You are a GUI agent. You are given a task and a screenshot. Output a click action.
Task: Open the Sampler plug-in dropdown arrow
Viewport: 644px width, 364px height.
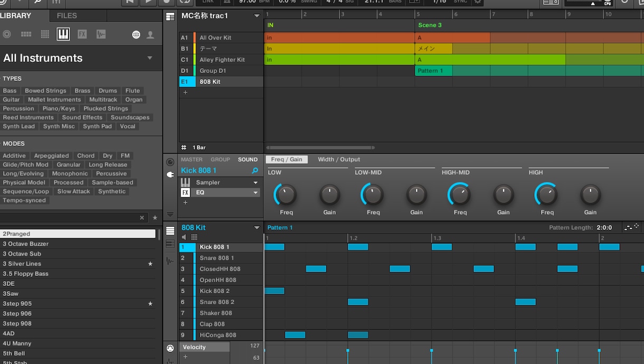point(255,182)
